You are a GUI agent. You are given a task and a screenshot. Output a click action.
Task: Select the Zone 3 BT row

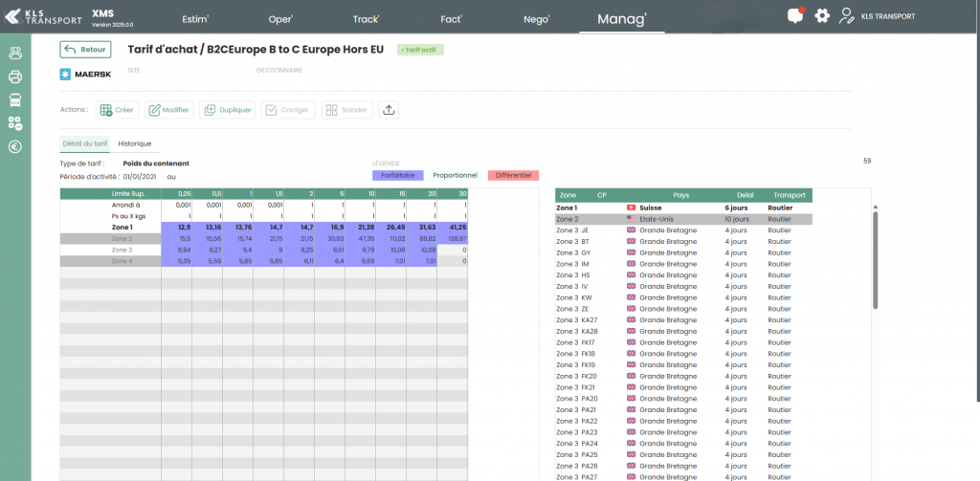[x=683, y=242]
